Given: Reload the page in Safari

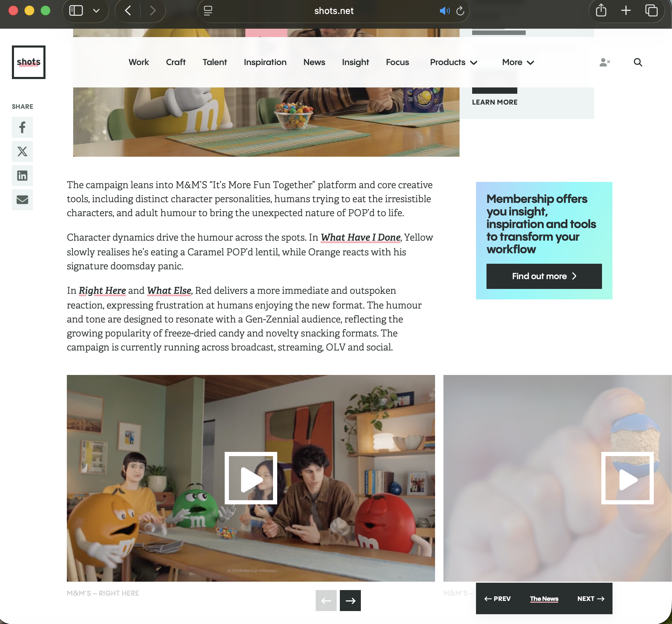Looking at the screenshot, I should pyautogui.click(x=460, y=11).
